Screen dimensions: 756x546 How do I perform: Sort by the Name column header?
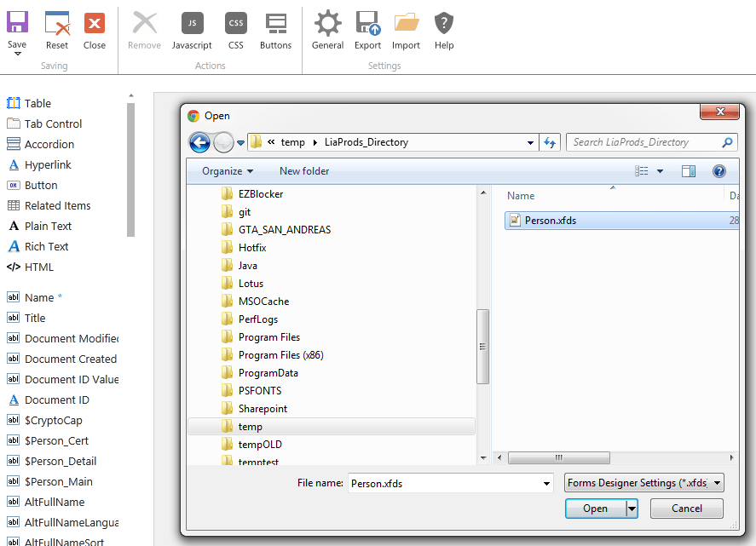[521, 196]
